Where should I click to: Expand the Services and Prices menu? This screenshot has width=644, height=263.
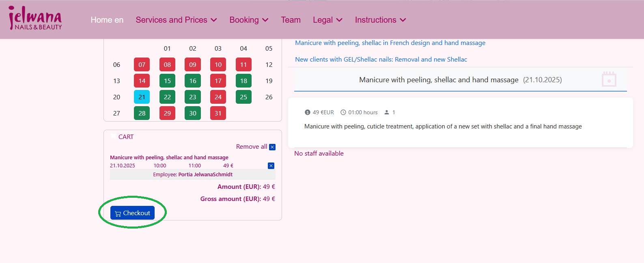176,20
